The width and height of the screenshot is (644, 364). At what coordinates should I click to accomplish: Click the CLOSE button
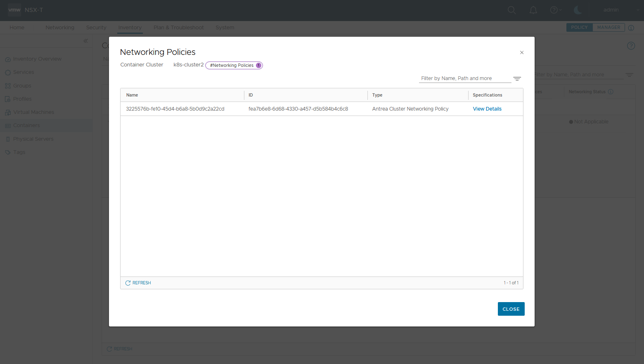[x=511, y=309]
